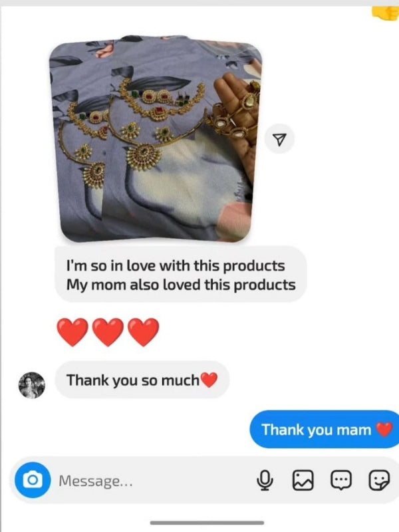Tap the microphone voice message icon

pos(265,480)
